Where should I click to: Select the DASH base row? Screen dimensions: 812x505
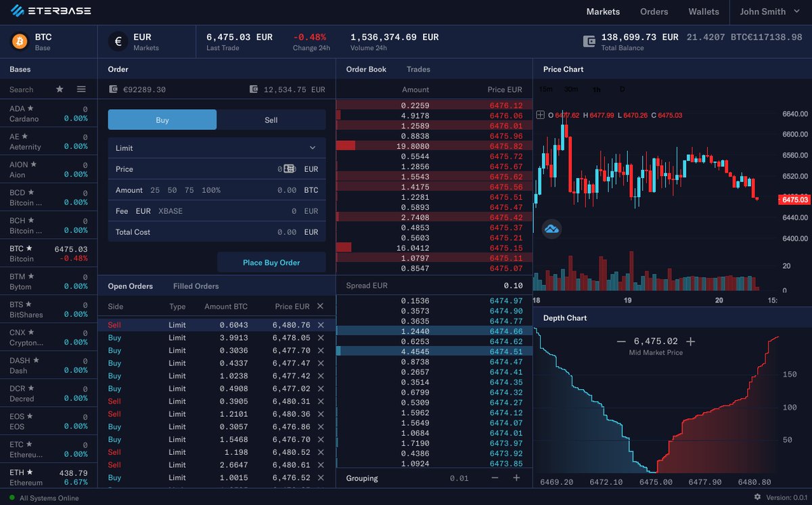[x=49, y=365]
